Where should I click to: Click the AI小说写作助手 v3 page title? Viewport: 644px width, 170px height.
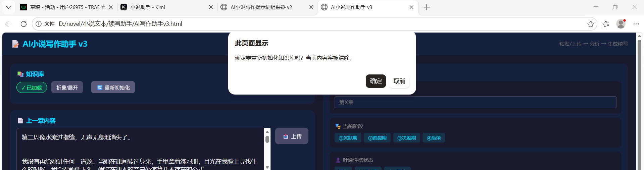point(55,44)
